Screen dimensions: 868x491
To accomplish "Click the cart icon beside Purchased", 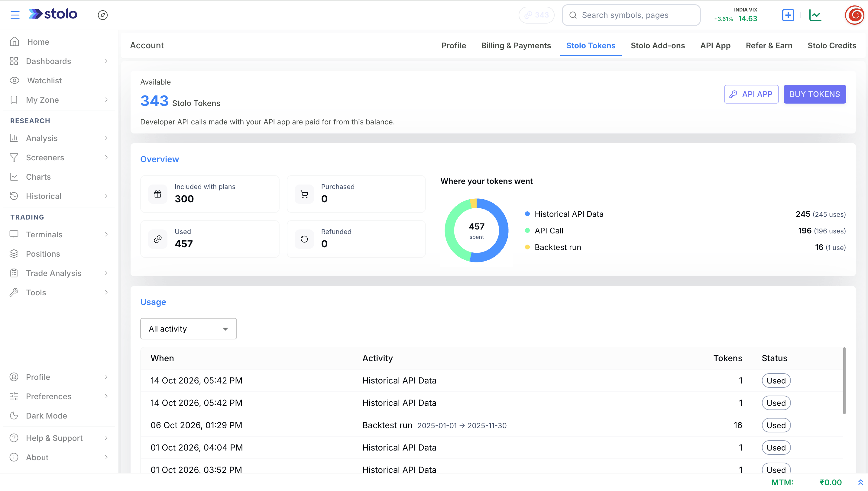I will 304,194.
